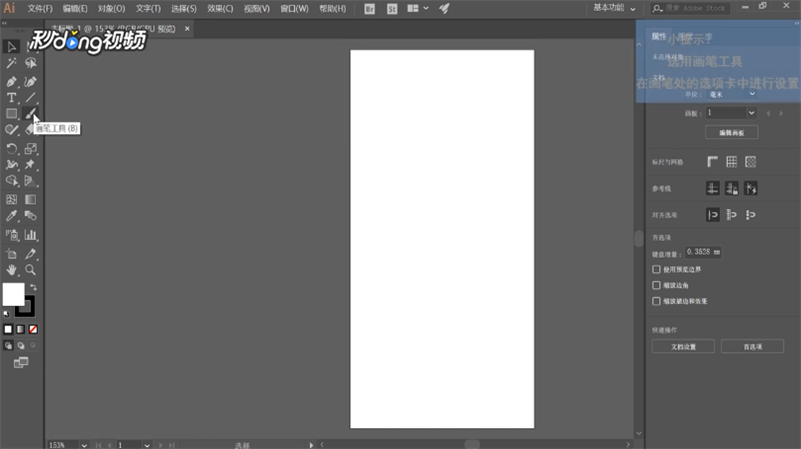Select the Symbol Sprayer tool

click(x=11, y=235)
